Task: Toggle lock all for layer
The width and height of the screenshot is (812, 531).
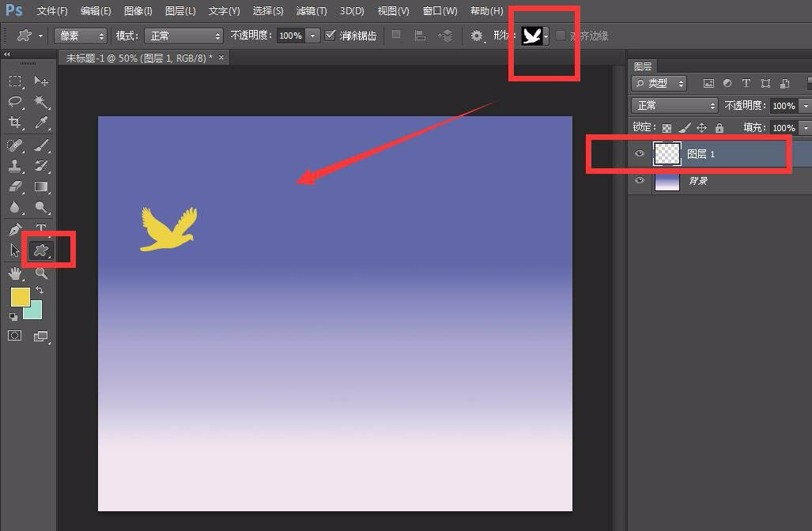Action: 719,127
